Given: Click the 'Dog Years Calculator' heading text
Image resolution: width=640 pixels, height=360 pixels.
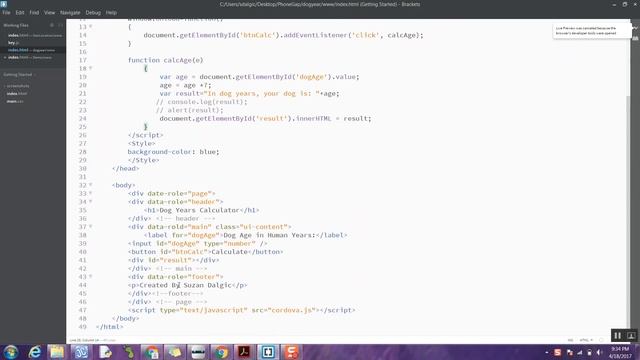Looking at the screenshot, I should [199, 210].
